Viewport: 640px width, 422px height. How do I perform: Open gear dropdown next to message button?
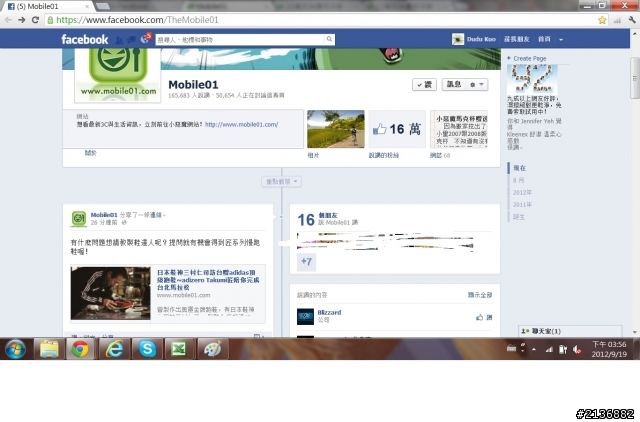click(477, 84)
